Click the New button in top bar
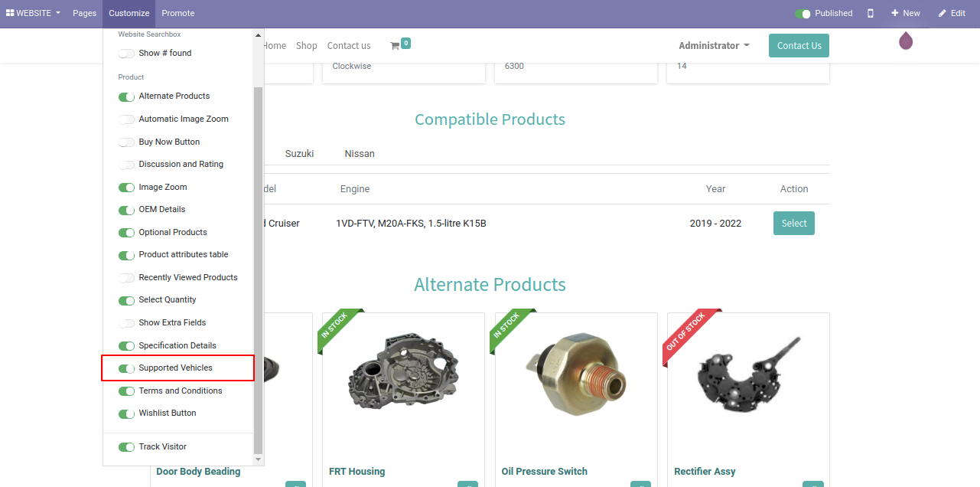This screenshot has width=980, height=487. coord(905,13)
